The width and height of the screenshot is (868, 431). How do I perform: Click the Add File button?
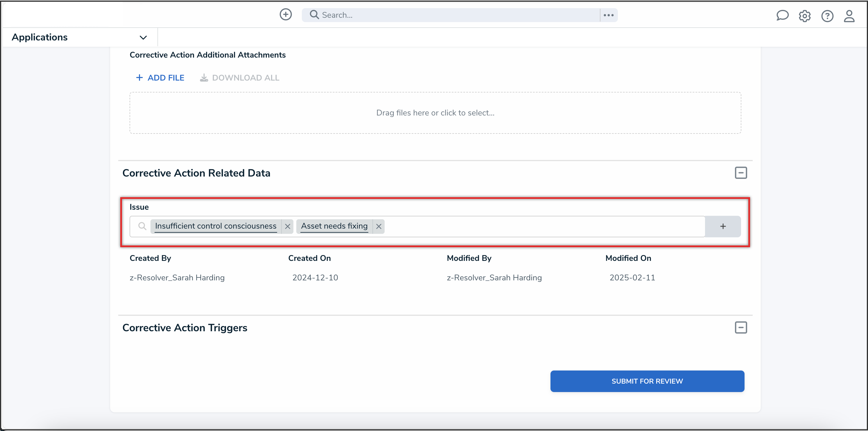(160, 78)
